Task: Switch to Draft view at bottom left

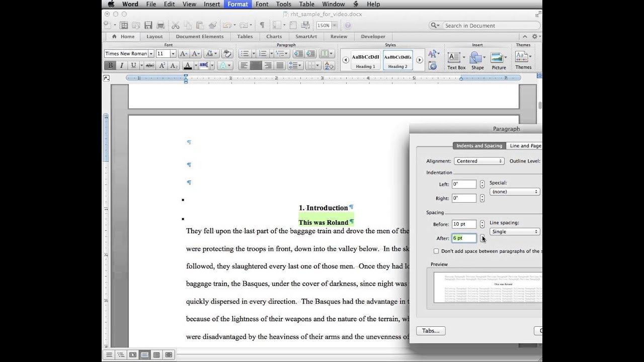Action: (x=108, y=354)
